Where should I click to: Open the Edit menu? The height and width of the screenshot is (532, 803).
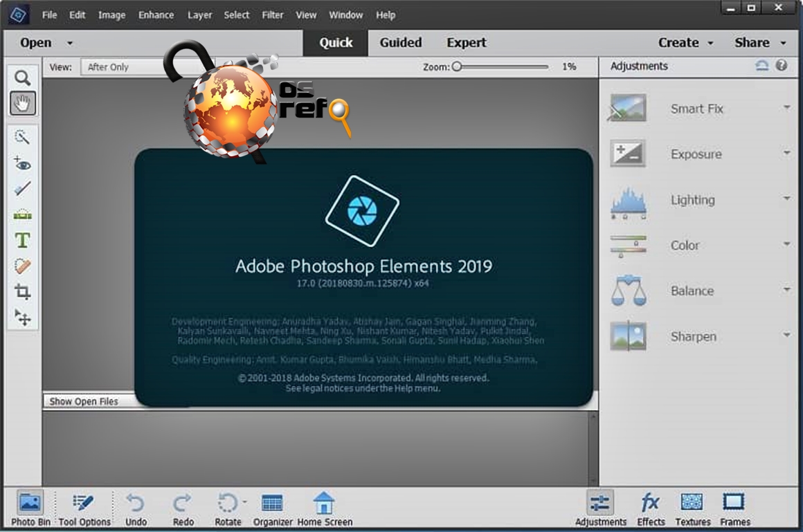[x=78, y=15]
